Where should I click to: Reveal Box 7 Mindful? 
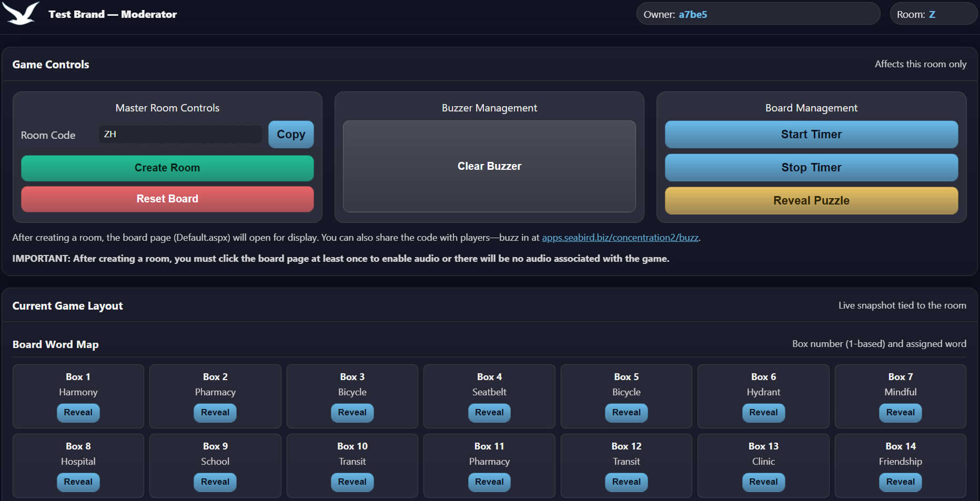(900, 413)
